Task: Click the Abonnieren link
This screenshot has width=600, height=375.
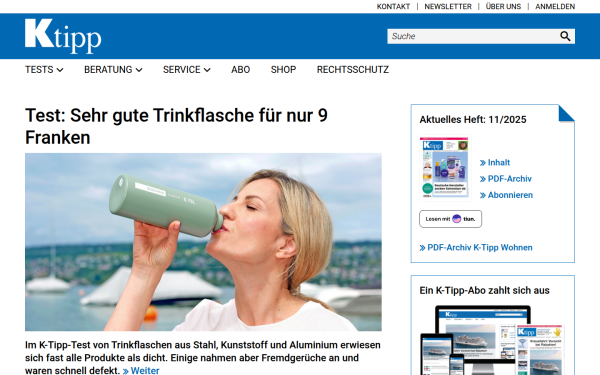Action: (506, 195)
